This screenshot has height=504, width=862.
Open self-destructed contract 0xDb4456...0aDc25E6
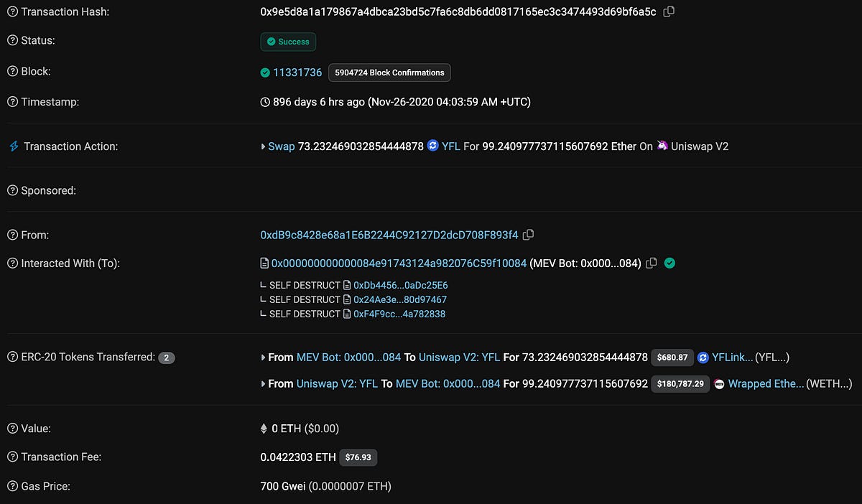[x=400, y=285]
